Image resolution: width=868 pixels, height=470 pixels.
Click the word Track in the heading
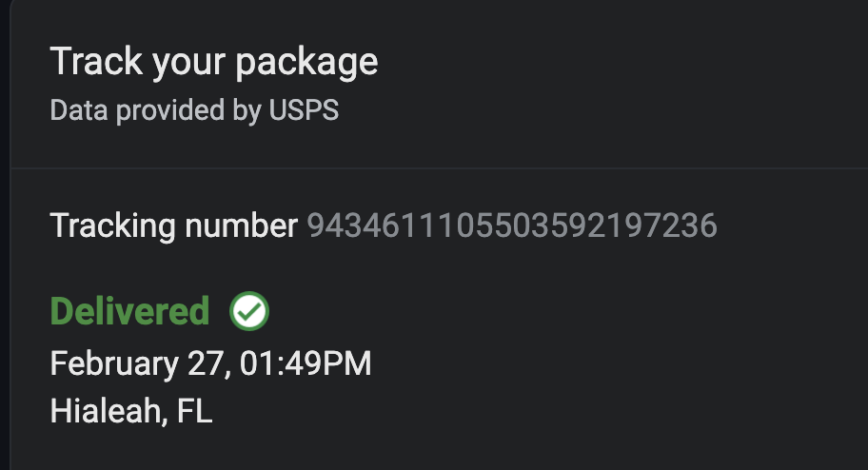[x=96, y=61]
